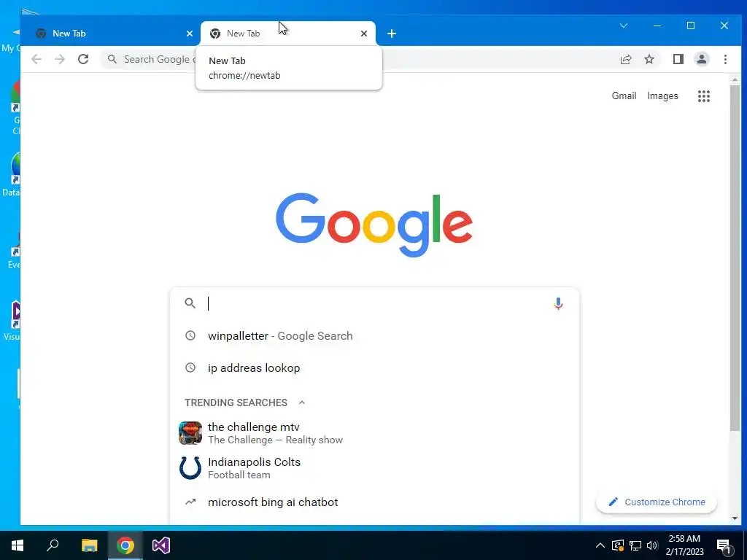Open taskbar search magnifier
747x560 pixels.
[x=53, y=545]
